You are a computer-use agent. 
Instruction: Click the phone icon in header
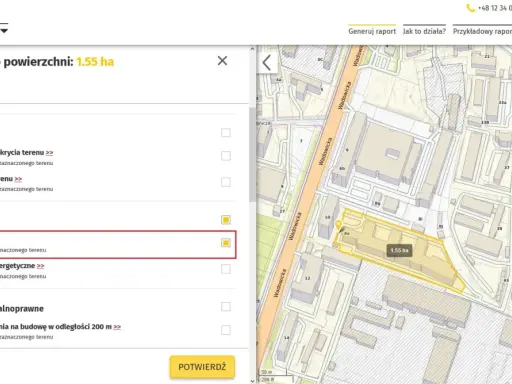[470, 8]
